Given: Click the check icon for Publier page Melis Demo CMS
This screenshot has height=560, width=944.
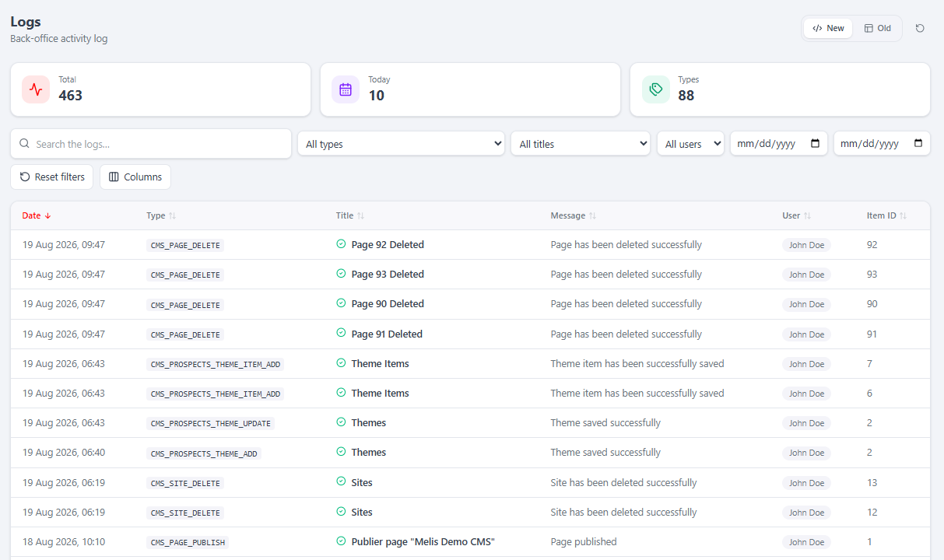Looking at the screenshot, I should [x=341, y=541].
